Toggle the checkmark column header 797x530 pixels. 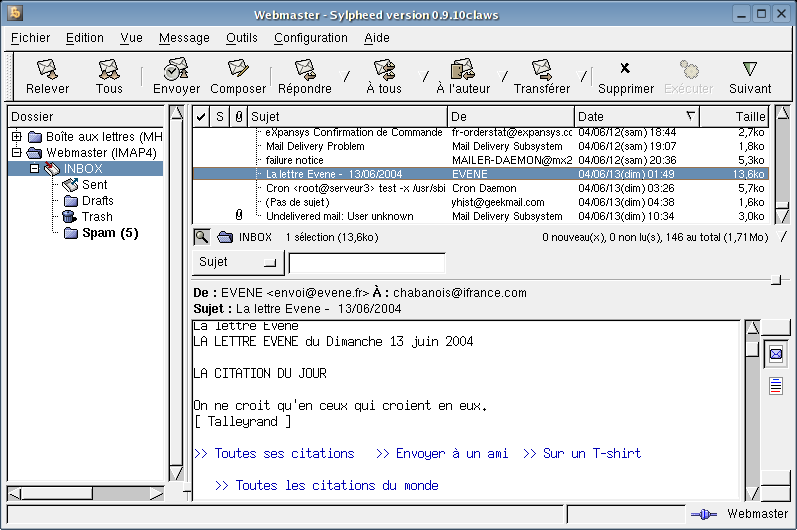[x=201, y=117]
